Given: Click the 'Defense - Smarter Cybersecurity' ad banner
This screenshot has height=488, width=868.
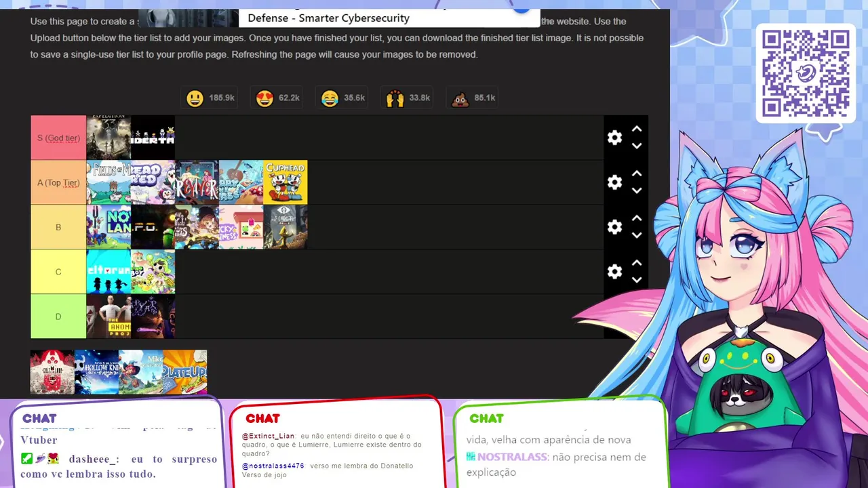Looking at the screenshot, I should pos(389,18).
